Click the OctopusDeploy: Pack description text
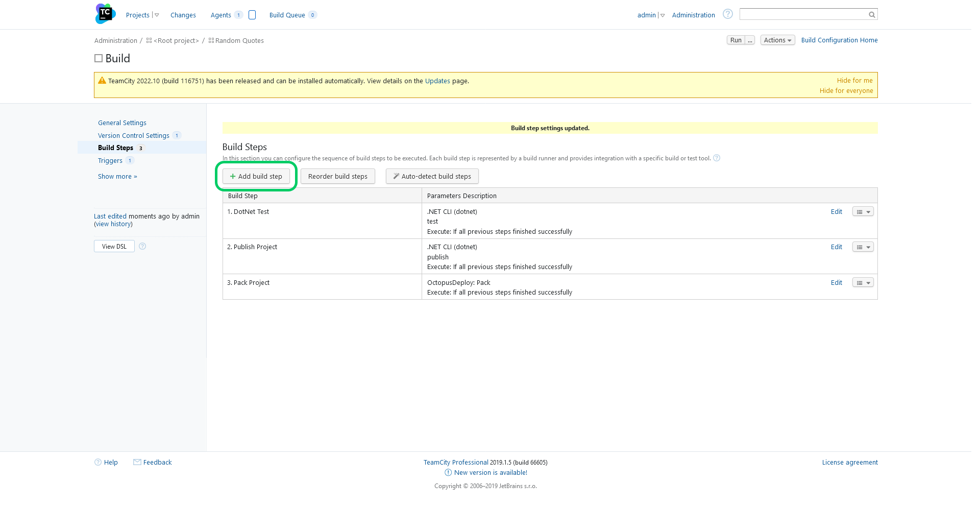 pos(458,282)
